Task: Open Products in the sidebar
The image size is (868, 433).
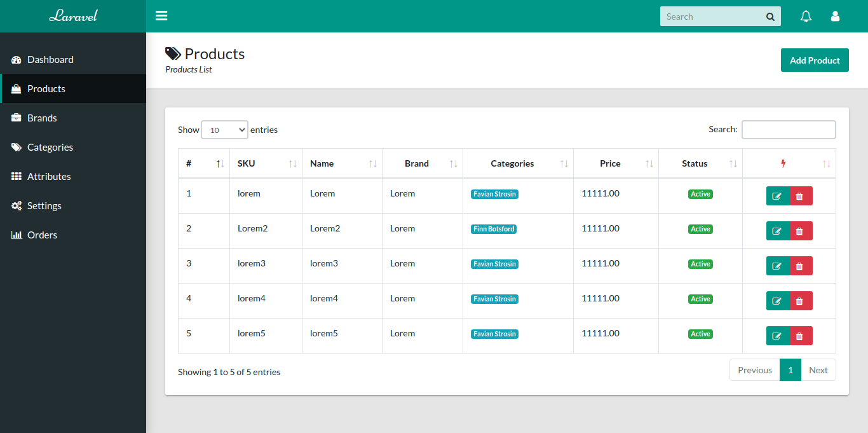Action: 73,88
